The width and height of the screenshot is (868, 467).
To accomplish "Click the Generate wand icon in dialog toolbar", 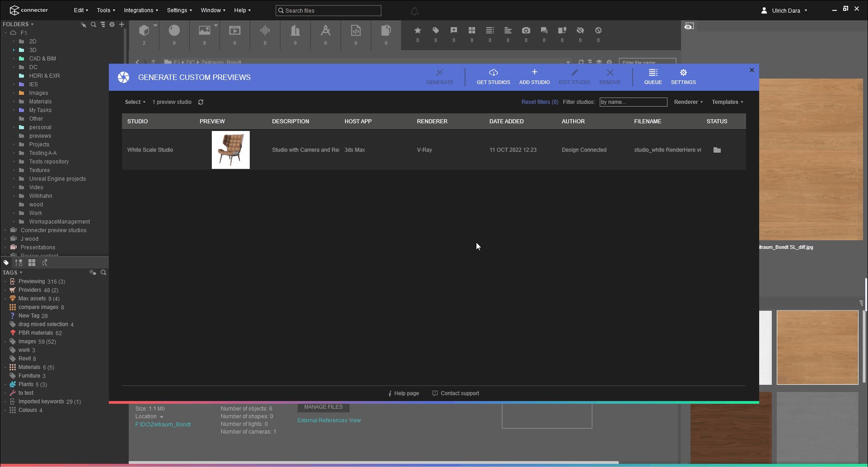I will pyautogui.click(x=439, y=73).
